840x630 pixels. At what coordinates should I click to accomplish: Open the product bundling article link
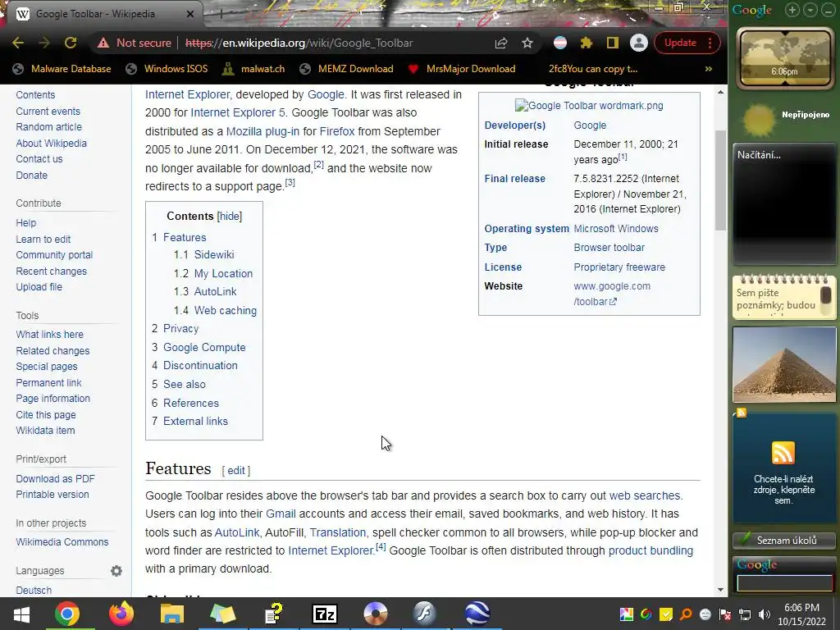[x=651, y=550]
